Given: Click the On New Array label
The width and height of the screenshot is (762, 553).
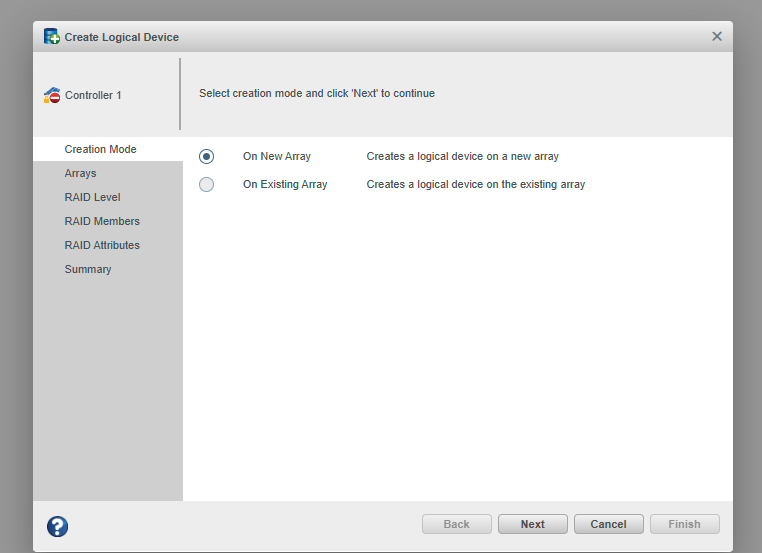Looking at the screenshot, I should (x=276, y=156).
